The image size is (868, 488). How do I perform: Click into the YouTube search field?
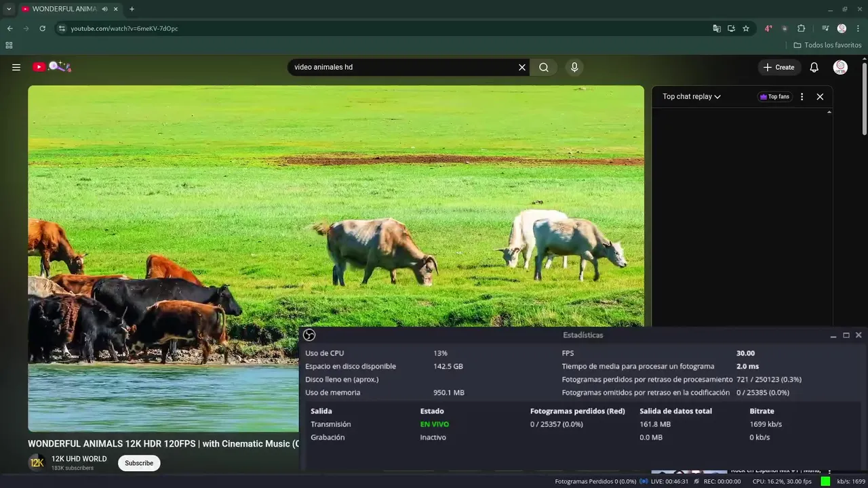click(x=404, y=67)
